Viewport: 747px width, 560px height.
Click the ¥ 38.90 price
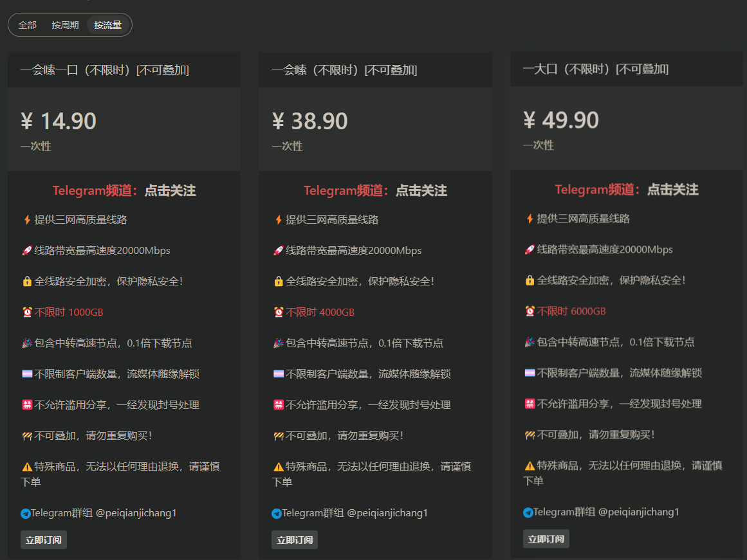tap(309, 121)
